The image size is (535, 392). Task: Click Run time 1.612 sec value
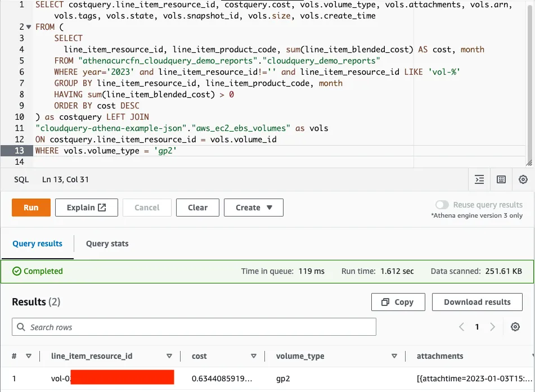[397, 271]
